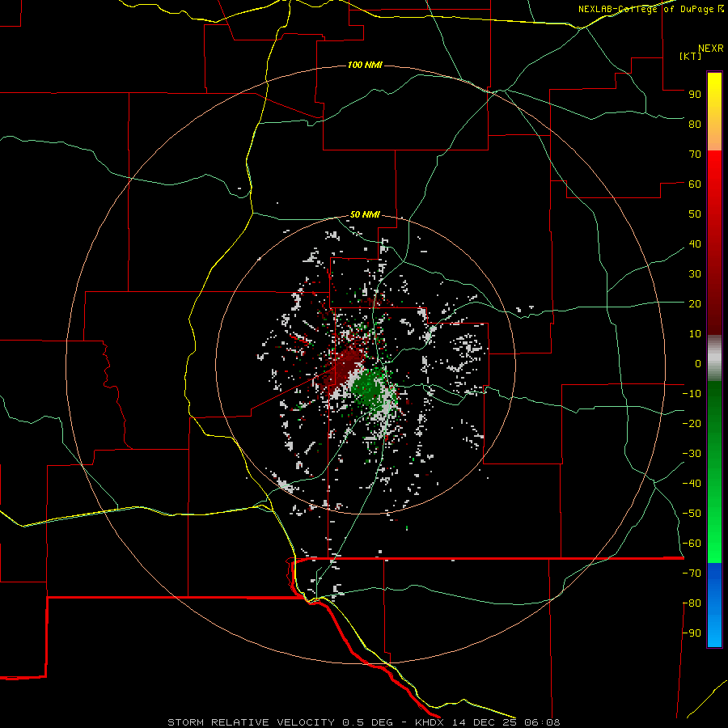The image size is (728, 728).
Task: Click the 20 value on velocity scale
Action: click(x=695, y=303)
